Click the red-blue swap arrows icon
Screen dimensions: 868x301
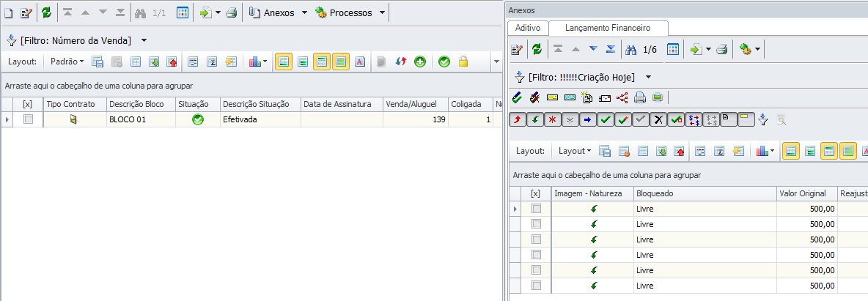click(x=401, y=62)
